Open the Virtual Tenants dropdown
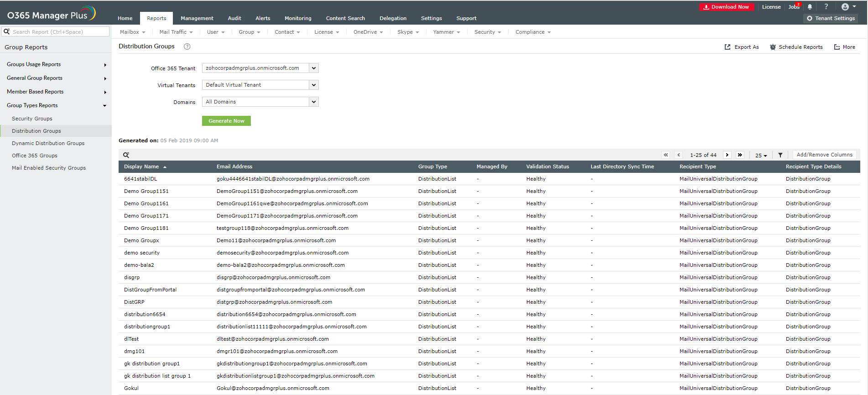868x395 pixels. [260, 85]
